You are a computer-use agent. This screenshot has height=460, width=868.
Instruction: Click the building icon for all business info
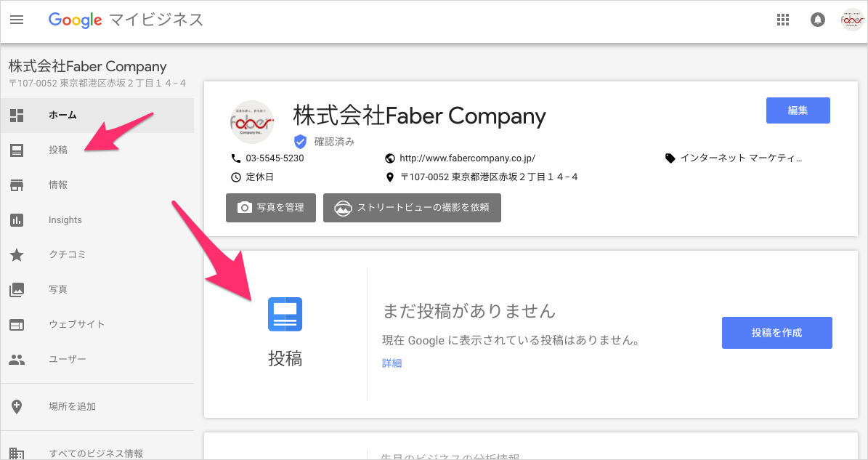click(x=17, y=453)
